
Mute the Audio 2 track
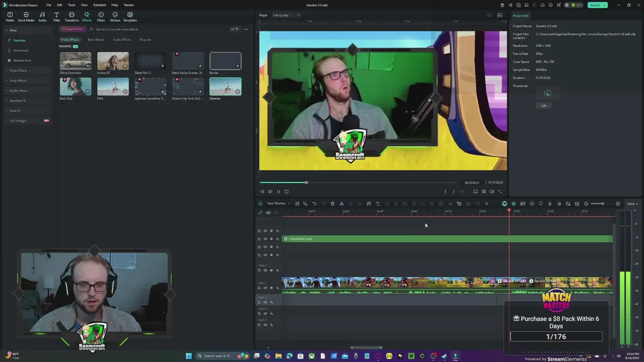[265, 313]
